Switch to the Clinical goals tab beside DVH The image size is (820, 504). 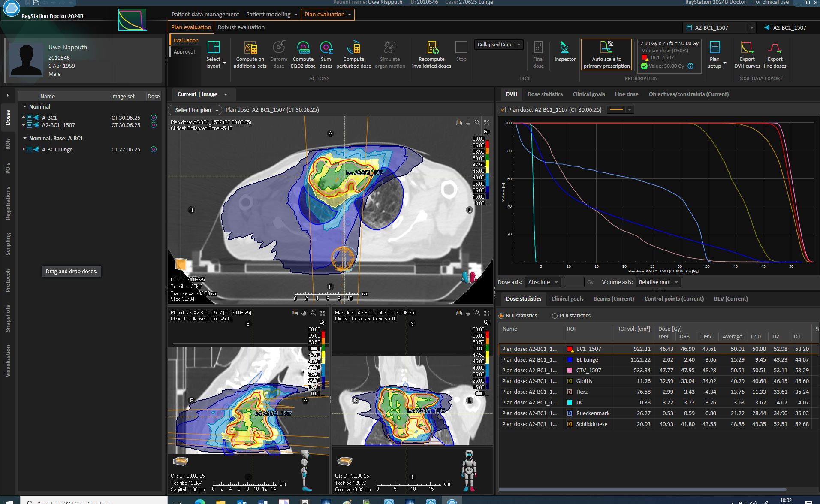coord(588,94)
